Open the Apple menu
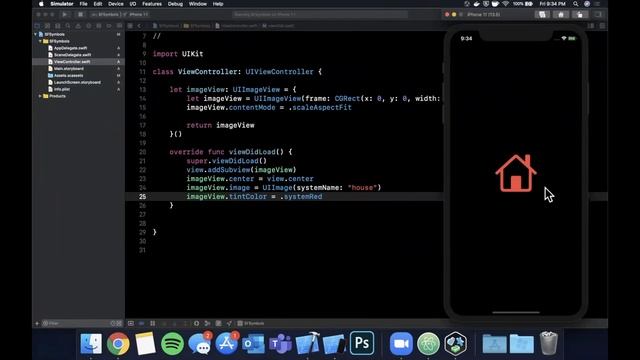The width and height of the screenshot is (640, 360). [x=41, y=4]
